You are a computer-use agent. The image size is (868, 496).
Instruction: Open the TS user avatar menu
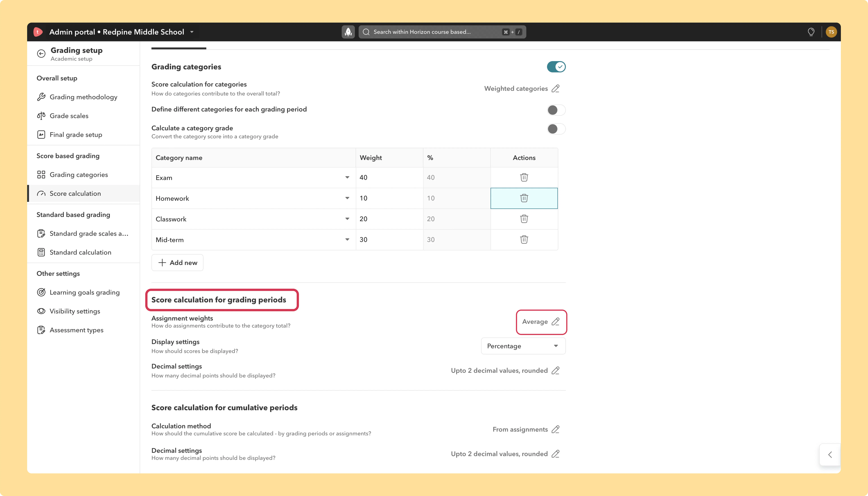tap(831, 32)
